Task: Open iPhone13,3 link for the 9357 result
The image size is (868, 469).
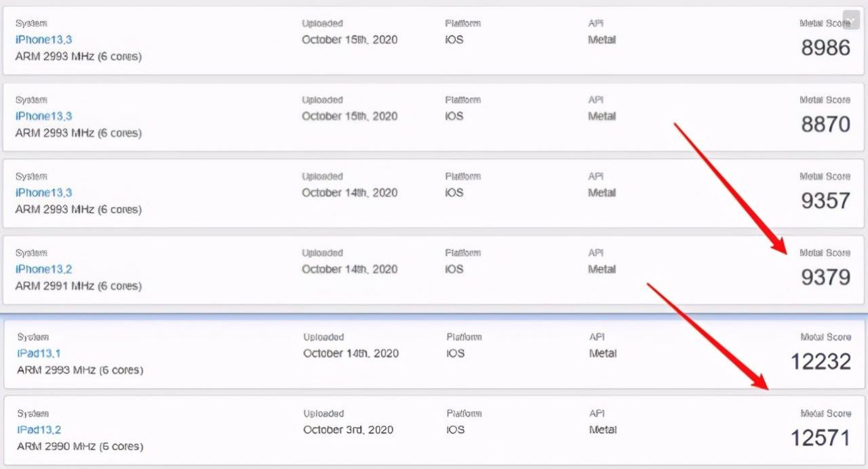Action: 44,192
